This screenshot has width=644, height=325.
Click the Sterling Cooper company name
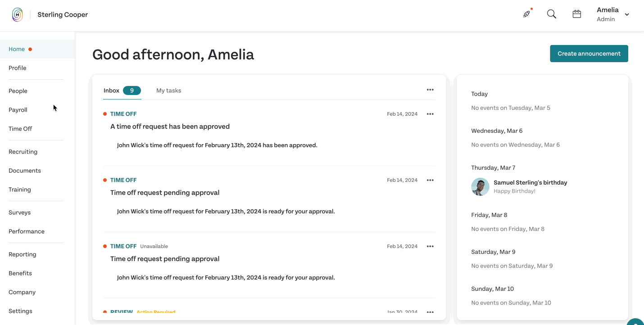pos(63,14)
